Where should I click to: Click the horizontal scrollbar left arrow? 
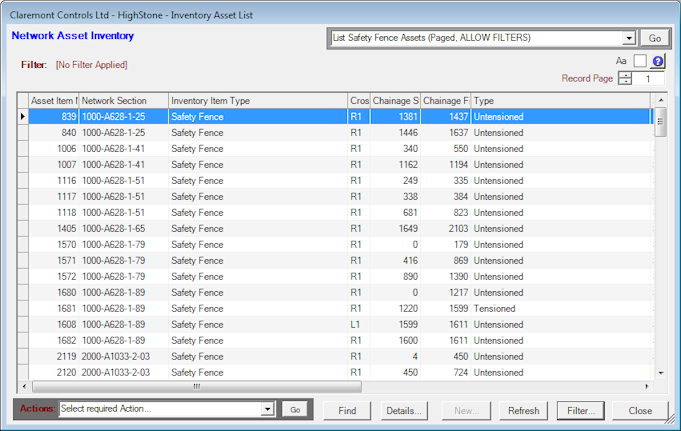pyautogui.click(x=24, y=386)
